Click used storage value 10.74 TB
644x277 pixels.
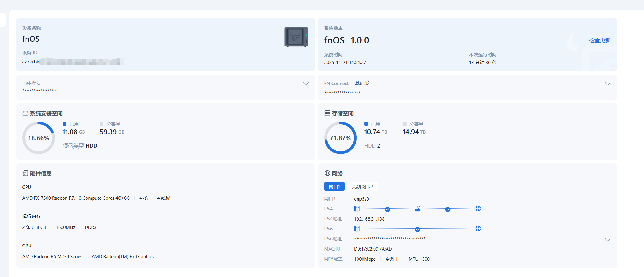tap(375, 132)
